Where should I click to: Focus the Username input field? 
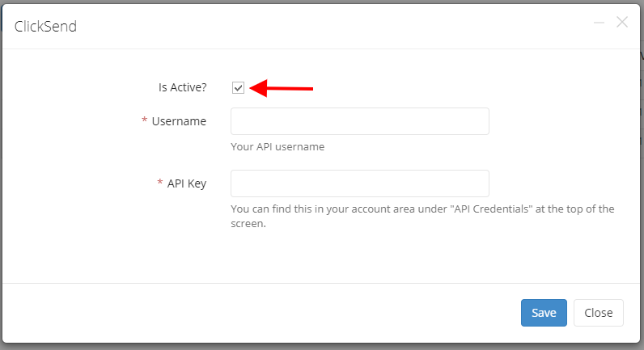tap(360, 121)
